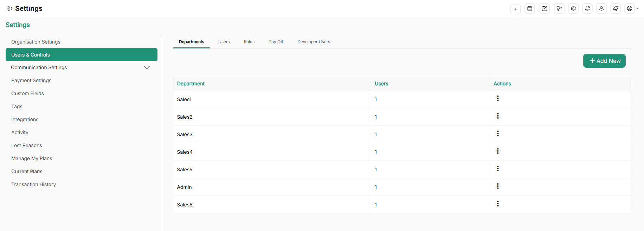Switch to the Roles tab
Viewport: 644px width, 231px height.
[249, 42]
